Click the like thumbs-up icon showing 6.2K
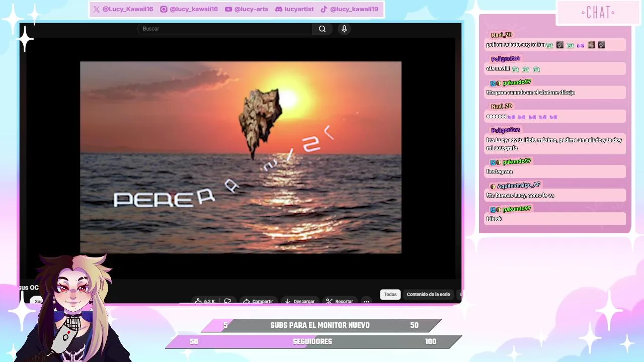The height and width of the screenshot is (362, 644). (x=199, y=301)
